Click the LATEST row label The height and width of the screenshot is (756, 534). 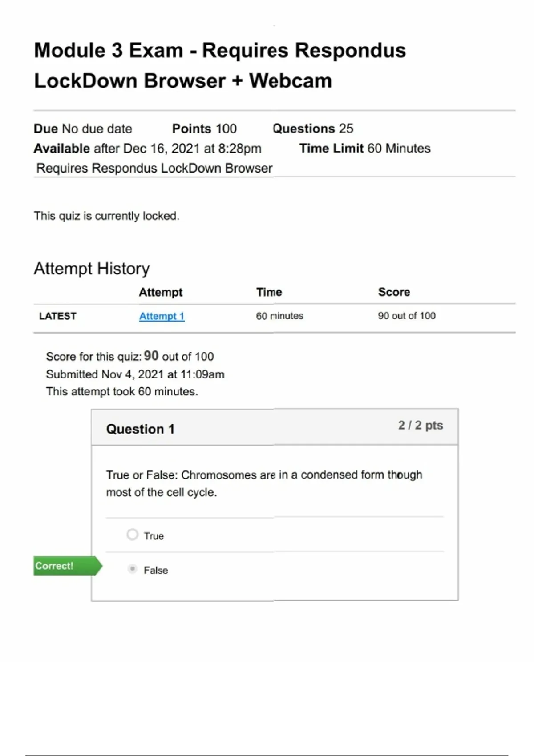(58, 316)
